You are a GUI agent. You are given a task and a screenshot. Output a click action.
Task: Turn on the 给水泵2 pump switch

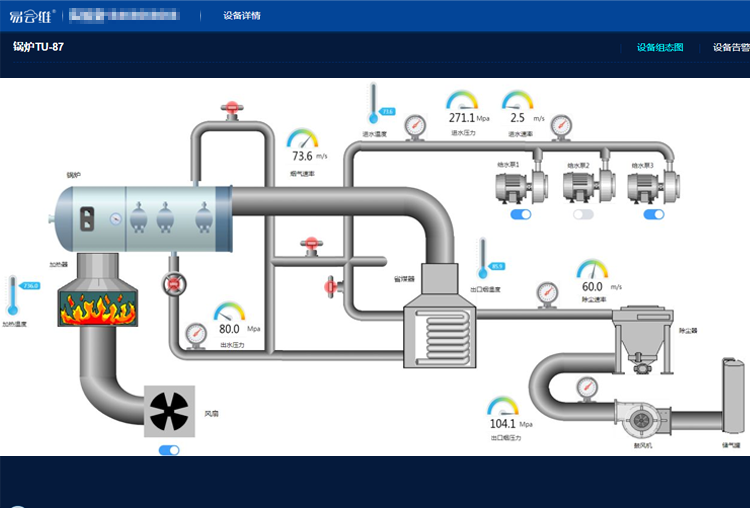(x=583, y=214)
